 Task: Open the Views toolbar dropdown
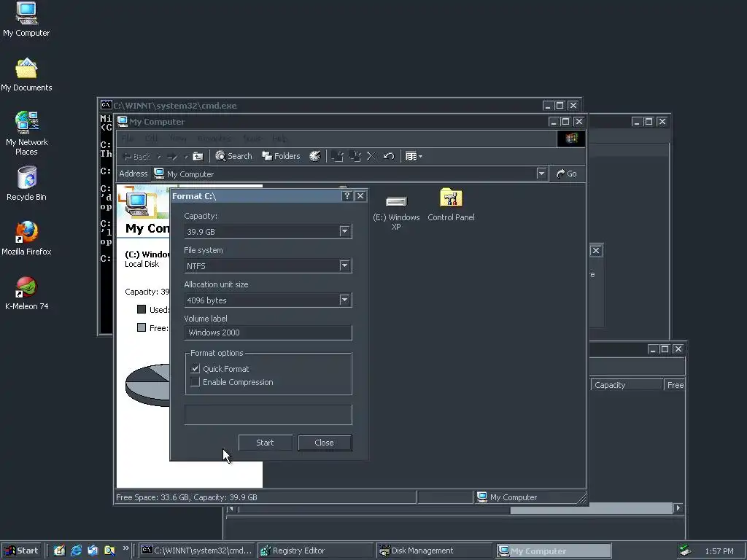pyautogui.click(x=414, y=156)
